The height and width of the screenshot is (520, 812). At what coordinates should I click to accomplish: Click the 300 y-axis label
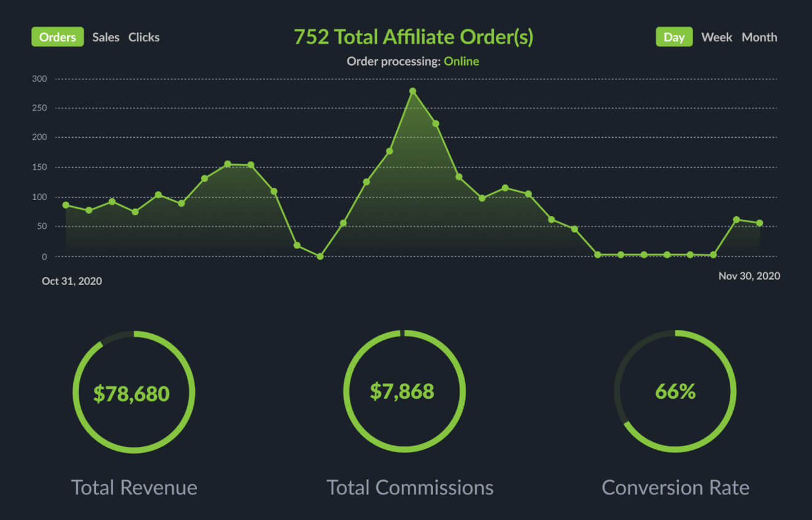[x=39, y=79]
